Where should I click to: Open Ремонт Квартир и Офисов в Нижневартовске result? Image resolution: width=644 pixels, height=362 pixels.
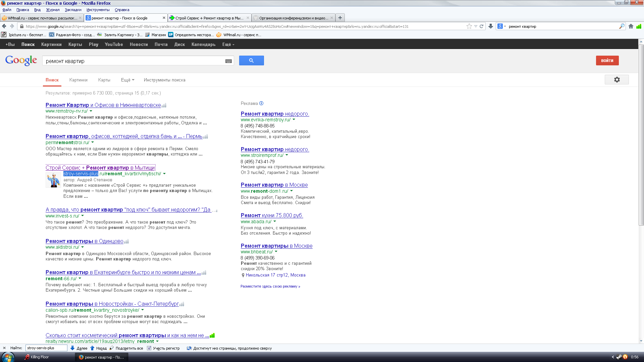[x=103, y=105]
